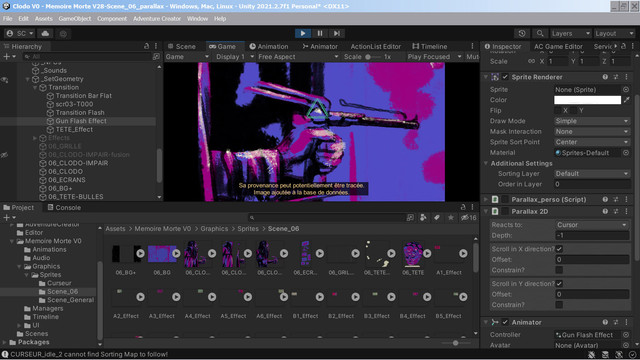Viewport: 640px width, 360px height.
Task: Switch to the Timeline tab
Action: point(430,47)
